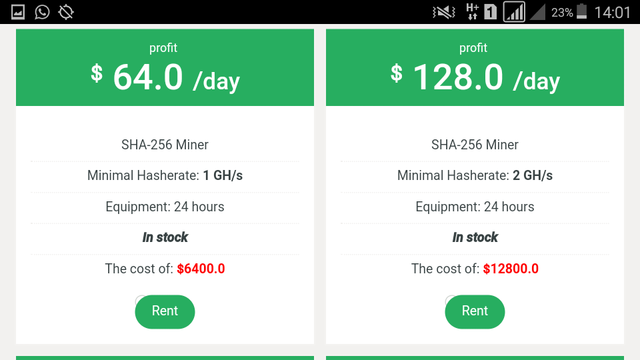Tap 'In stock' in the $12800.0 card
Viewport: 640px width, 360px height.
(475, 237)
